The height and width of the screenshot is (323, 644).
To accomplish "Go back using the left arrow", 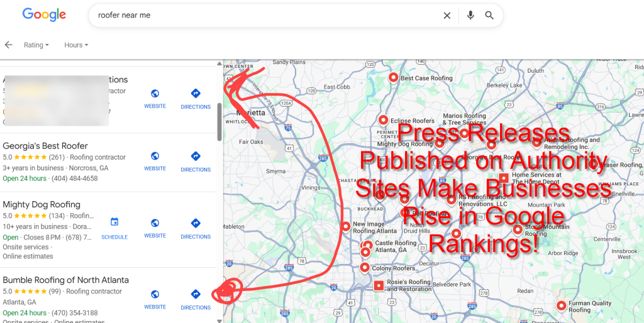I will (9, 45).
